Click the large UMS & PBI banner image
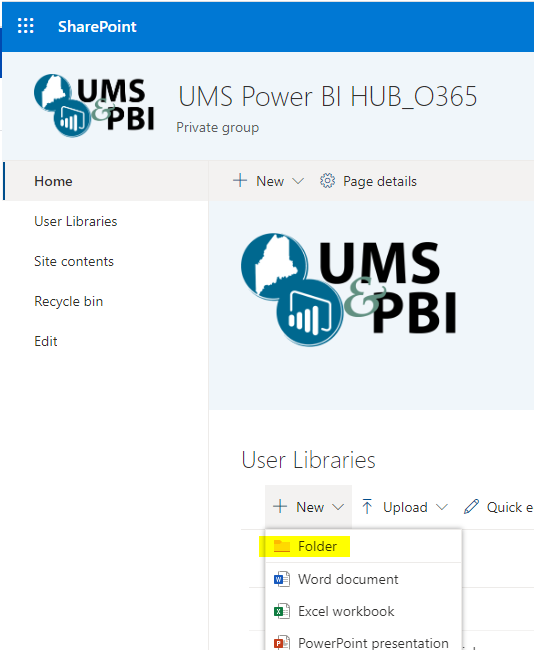 (x=349, y=290)
